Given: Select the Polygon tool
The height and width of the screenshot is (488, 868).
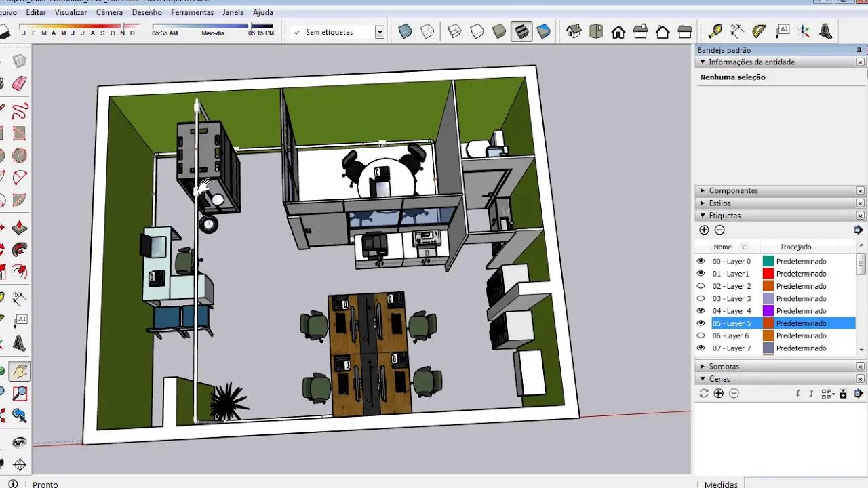Looking at the screenshot, I should tap(20, 155).
